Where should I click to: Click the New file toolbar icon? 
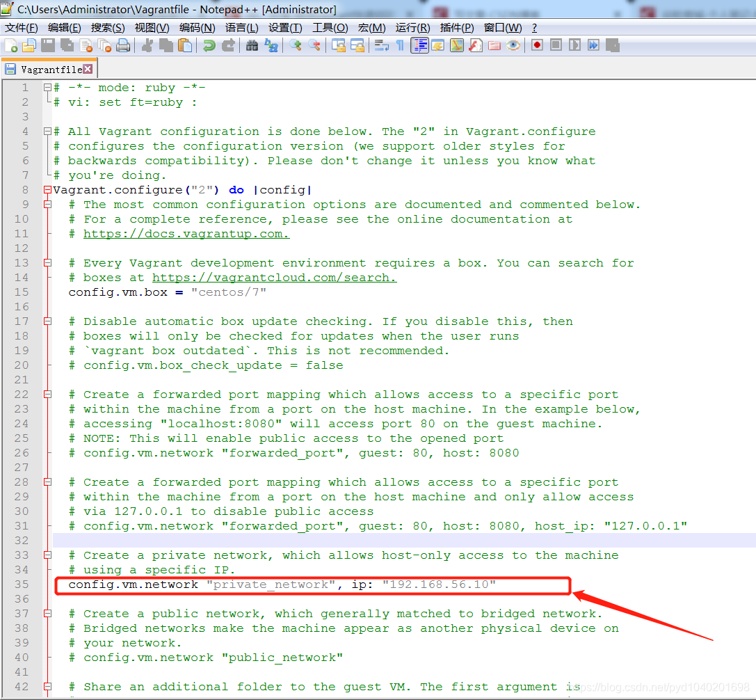click(11, 45)
